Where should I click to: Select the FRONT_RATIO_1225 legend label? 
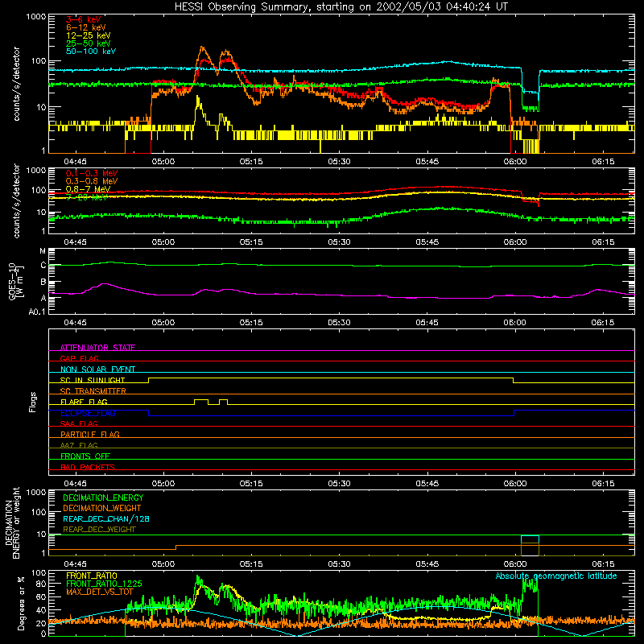[x=104, y=584]
